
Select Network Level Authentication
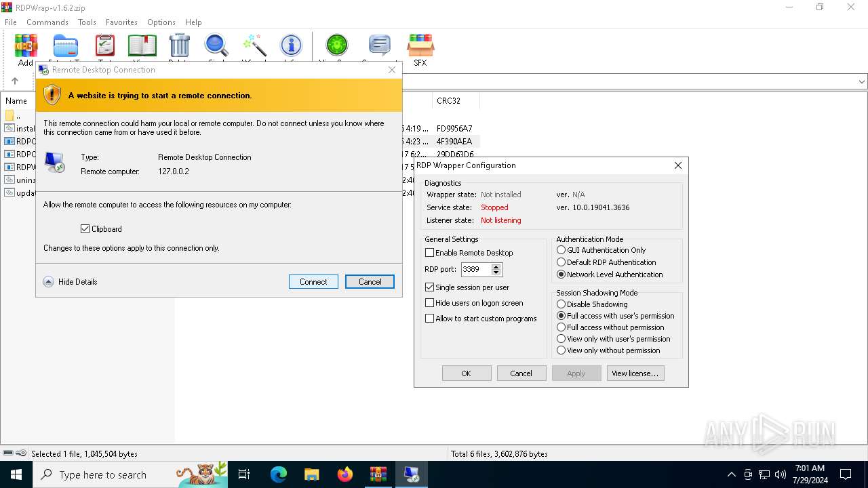coord(561,274)
